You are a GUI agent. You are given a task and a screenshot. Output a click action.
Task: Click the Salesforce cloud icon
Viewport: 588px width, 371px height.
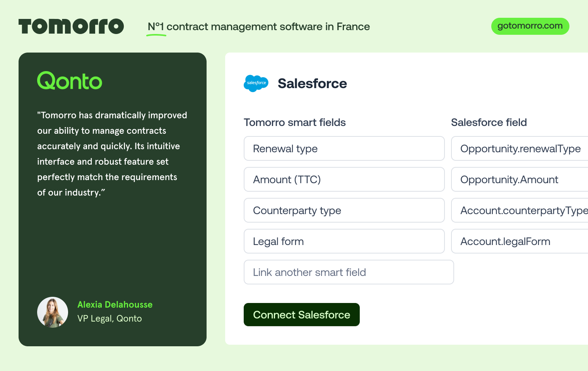[x=256, y=83]
